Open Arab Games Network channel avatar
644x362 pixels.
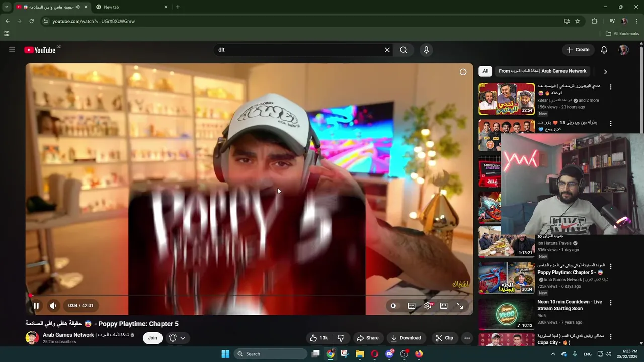click(x=32, y=338)
